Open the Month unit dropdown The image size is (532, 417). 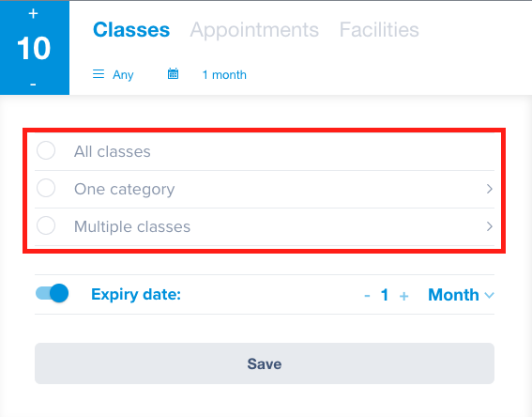461,295
